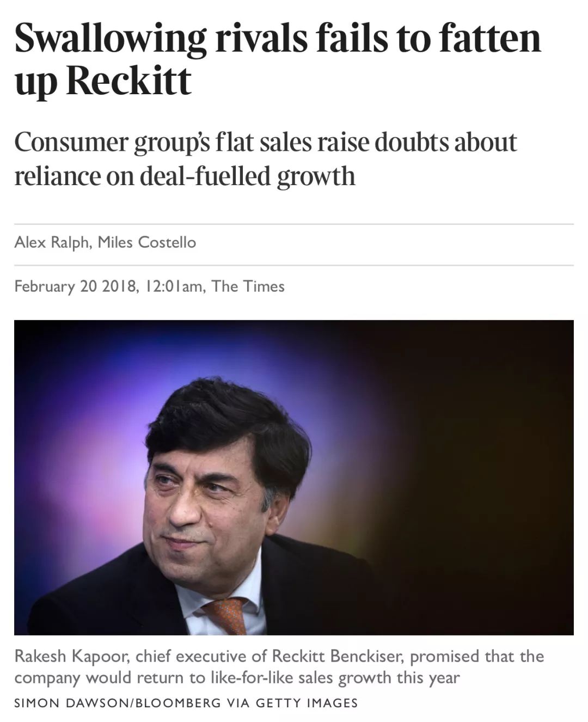Click 'Bloomberg' in the photo credit

(177, 703)
